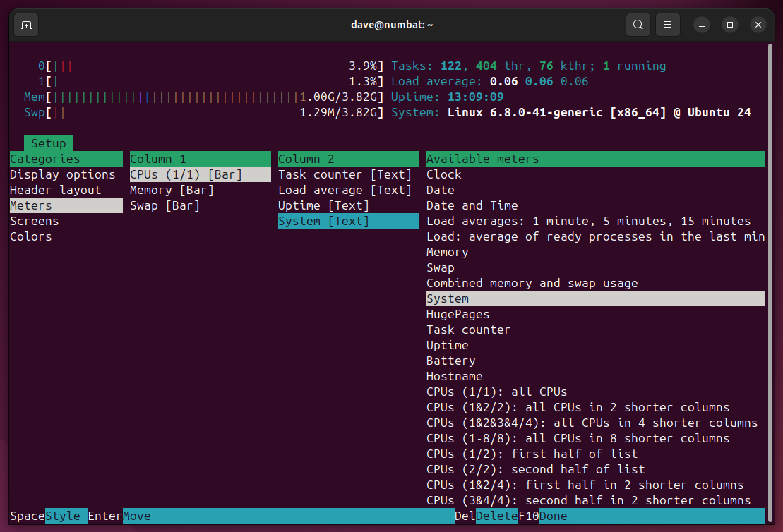Screen dimensions: 783x532
Task: Click the Delete function bar button
Action: 496,516
